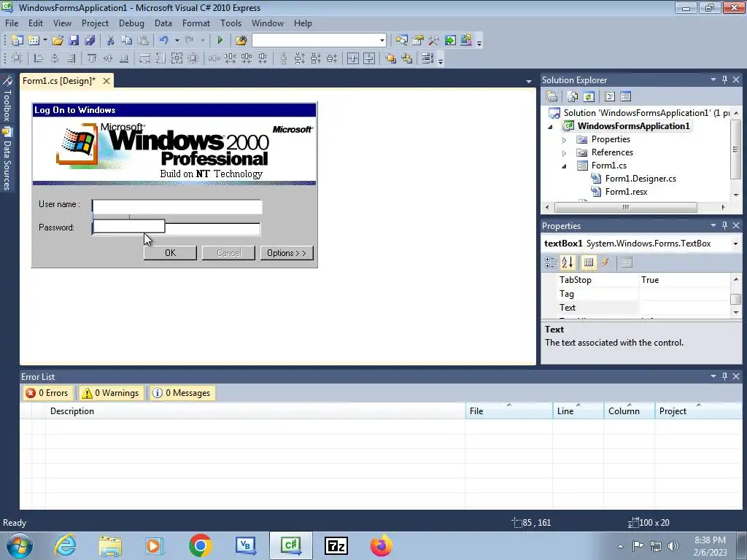Viewport: 747px width, 560px height.
Task: Click the Solution Explorer horizontal scrollbar thumb
Action: (625, 207)
